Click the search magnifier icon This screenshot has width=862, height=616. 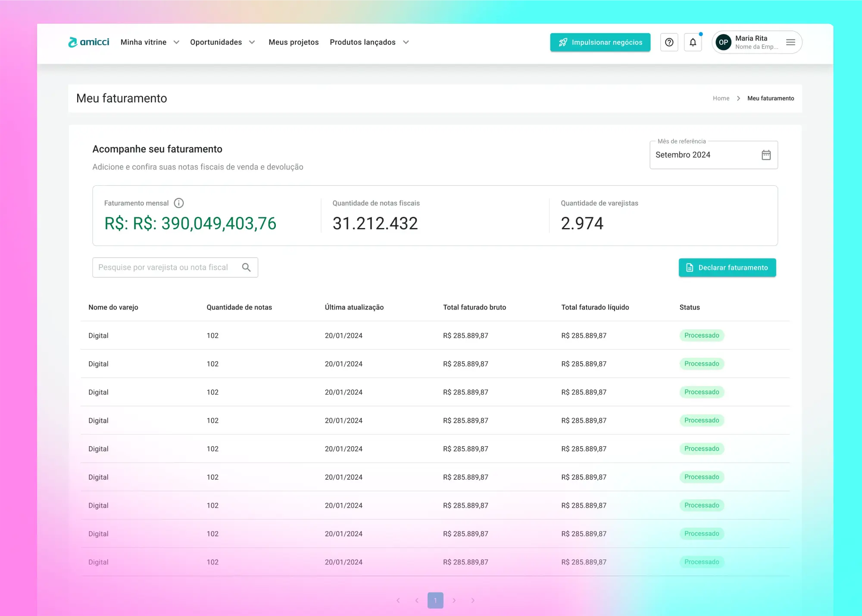coord(246,267)
